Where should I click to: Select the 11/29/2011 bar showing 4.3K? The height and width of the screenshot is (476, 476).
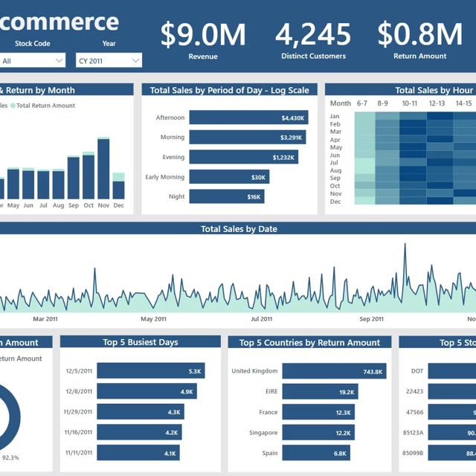141,412
